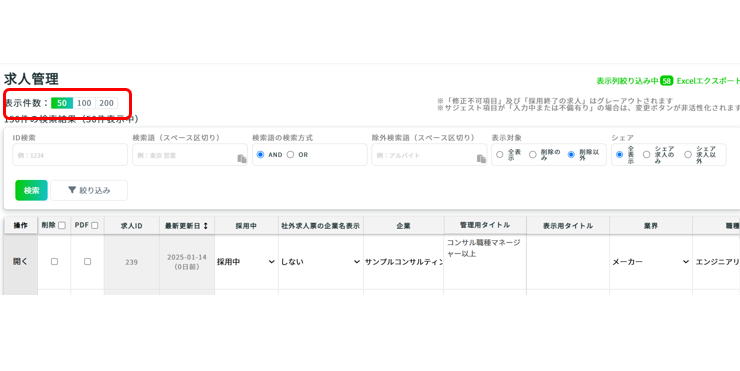740x371 pixels.
Task: Focus the ID検索 input field
Action: pyautogui.click(x=70, y=155)
